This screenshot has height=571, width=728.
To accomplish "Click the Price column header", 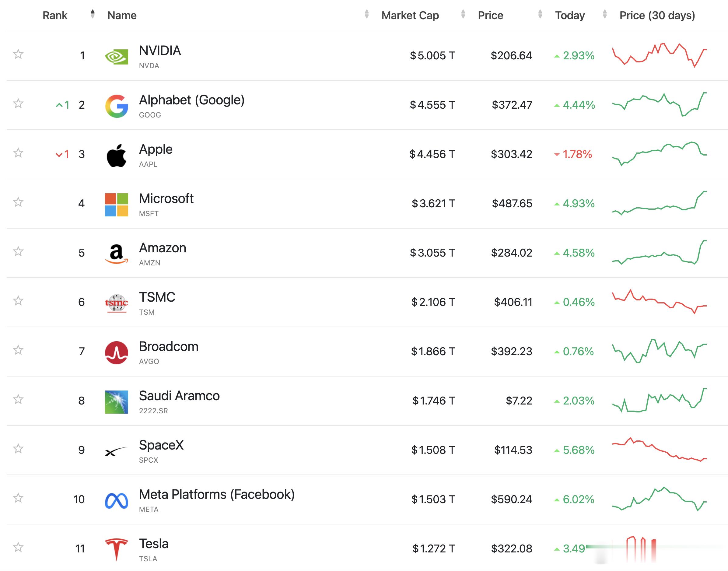I will click(490, 16).
